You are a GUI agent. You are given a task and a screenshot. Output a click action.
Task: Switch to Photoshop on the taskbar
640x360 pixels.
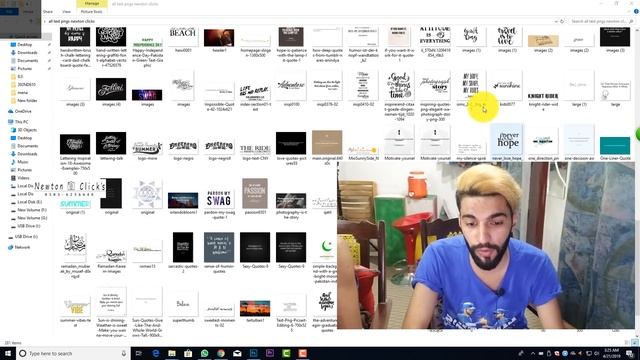click(253, 353)
